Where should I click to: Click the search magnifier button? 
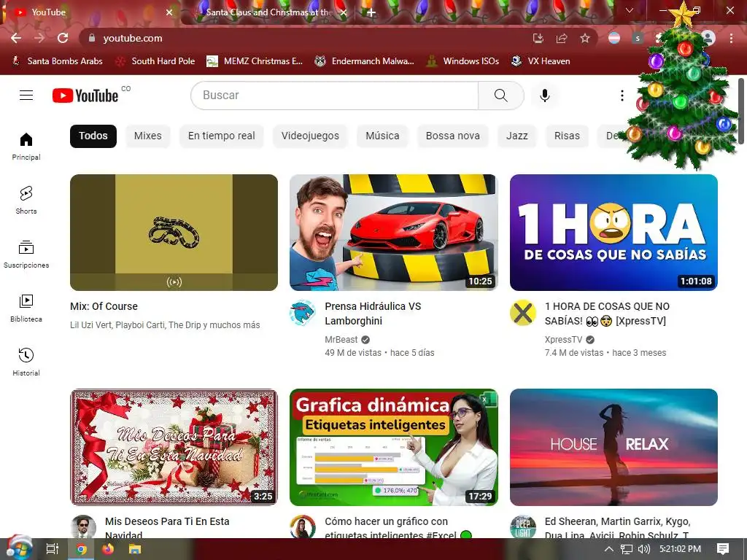500,96
